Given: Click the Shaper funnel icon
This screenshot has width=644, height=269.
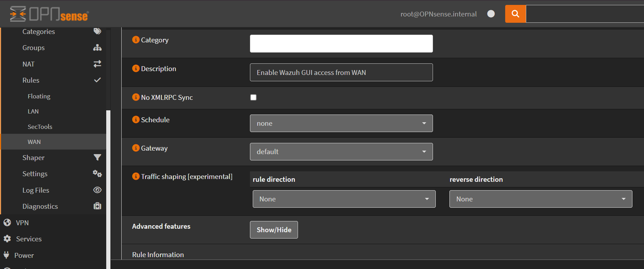Looking at the screenshot, I should pyautogui.click(x=97, y=157).
